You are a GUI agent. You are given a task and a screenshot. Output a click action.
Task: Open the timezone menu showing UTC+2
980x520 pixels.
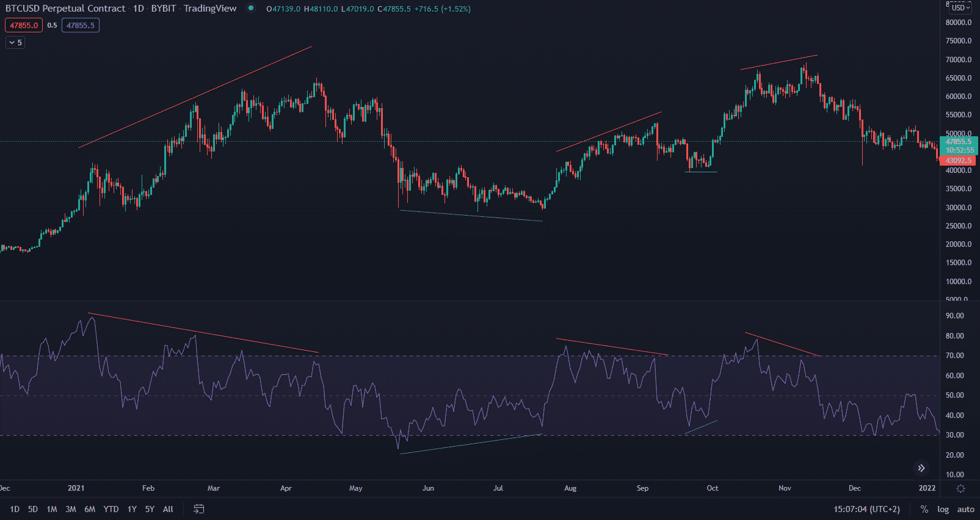tap(866, 509)
